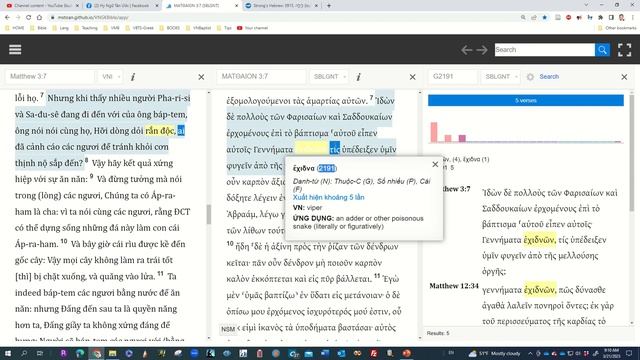Enter fullscreen mode with the corner-brackets icon
Viewport: 640px width, 360px height.
pos(624,50)
